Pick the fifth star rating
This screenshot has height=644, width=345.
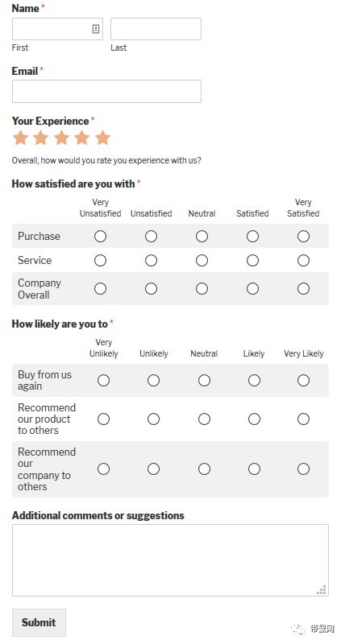point(102,138)
